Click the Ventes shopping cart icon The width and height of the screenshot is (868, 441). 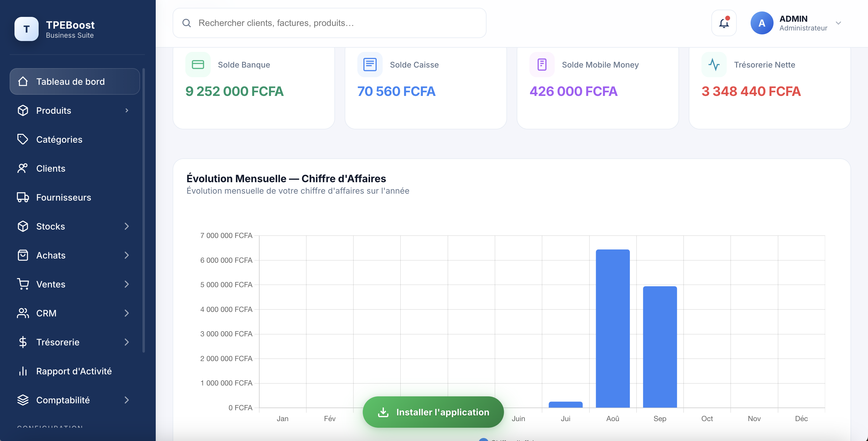[x=23, y=284]
